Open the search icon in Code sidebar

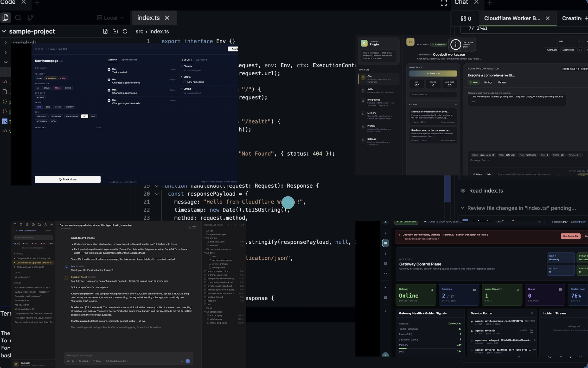coord(18,18)
